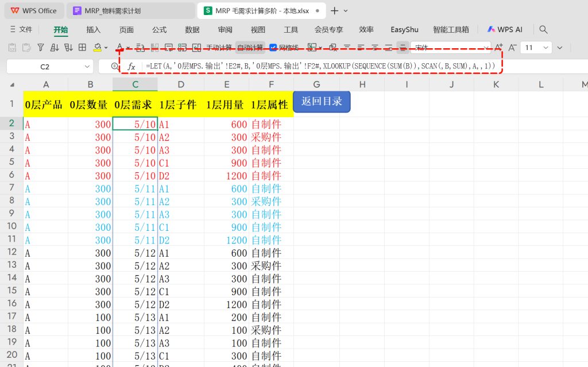The width and height of the screenshot is (588, 367).
Task: Open a new tab with the plus icon
Action: pos(335,11)
